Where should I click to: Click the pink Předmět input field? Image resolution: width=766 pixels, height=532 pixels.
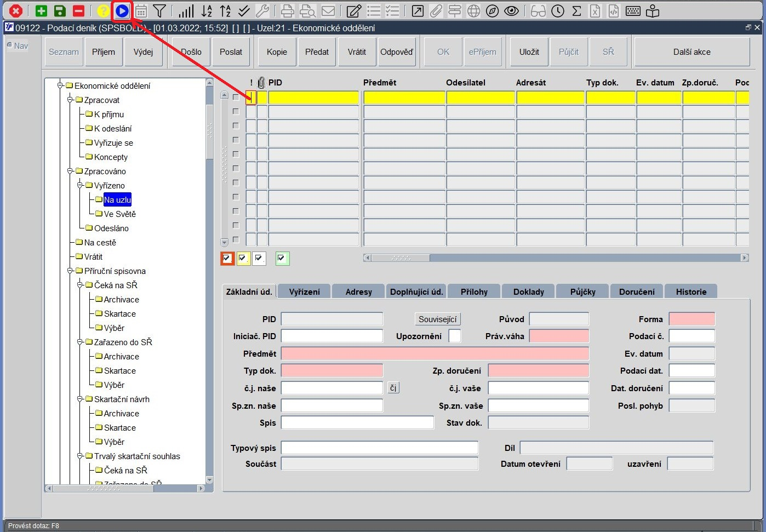point(435,353)
